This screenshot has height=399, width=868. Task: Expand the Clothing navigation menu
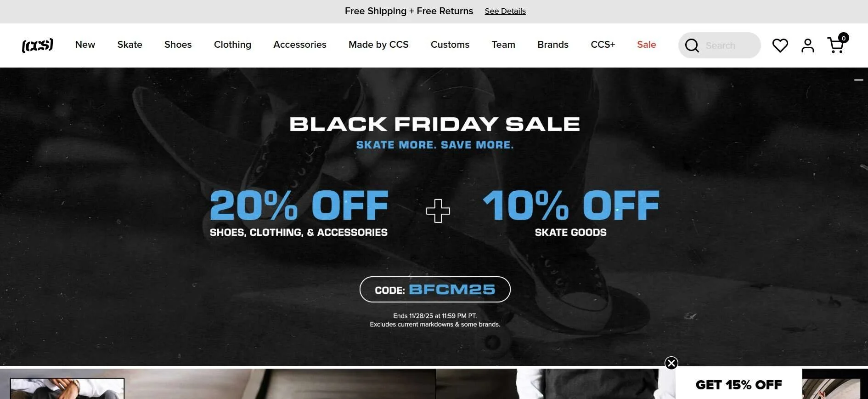tap(232, 45)
